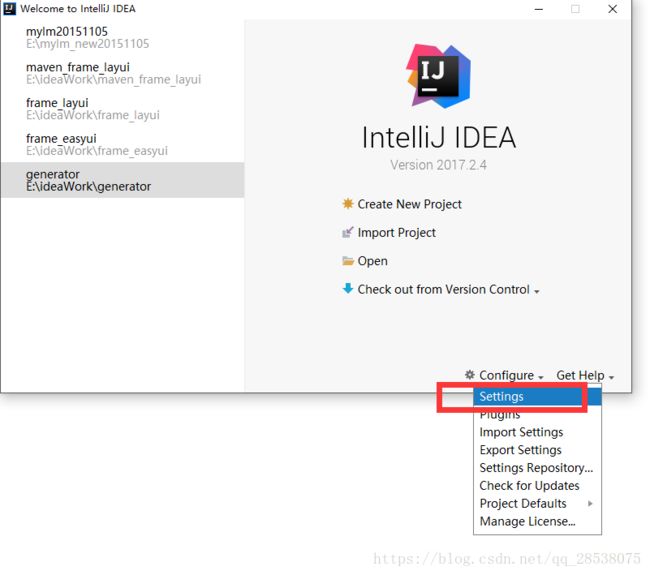Click the Configure label

pos(506,375)
